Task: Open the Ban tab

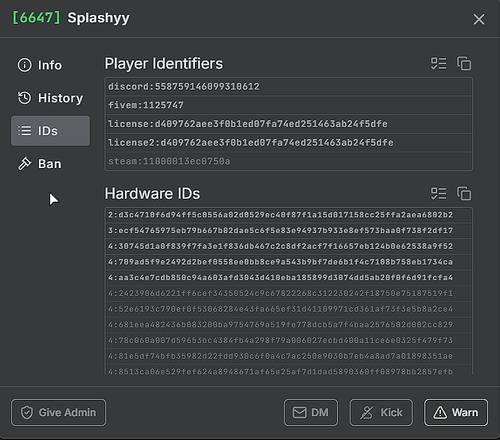Action: pyautogui.click(x=50, y=164)
